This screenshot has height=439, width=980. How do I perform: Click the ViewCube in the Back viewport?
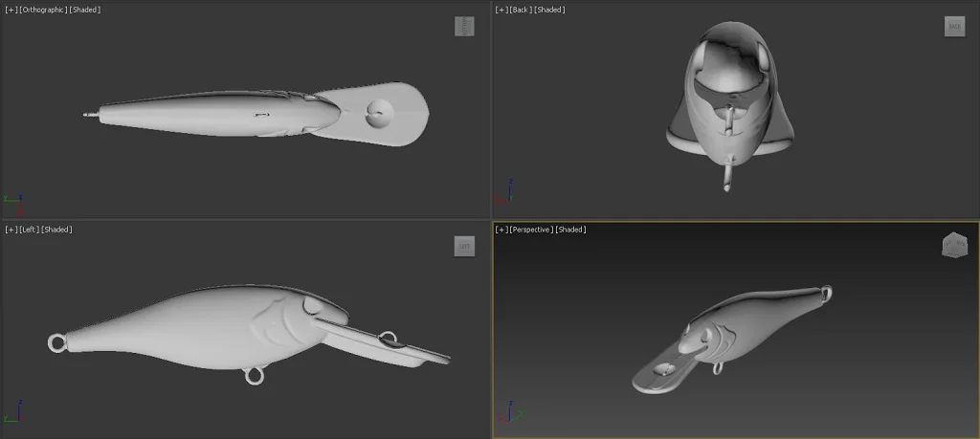[954, 26]
